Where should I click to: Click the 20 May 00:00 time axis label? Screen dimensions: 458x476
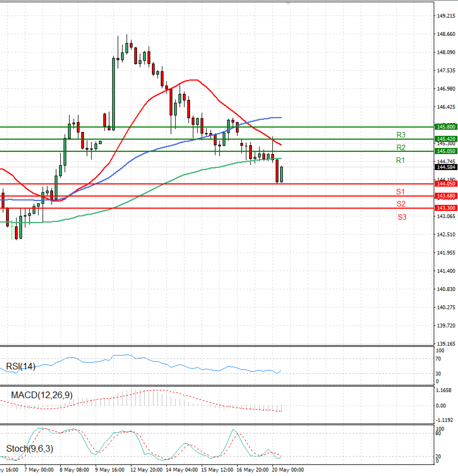click(x=288, y=470)
